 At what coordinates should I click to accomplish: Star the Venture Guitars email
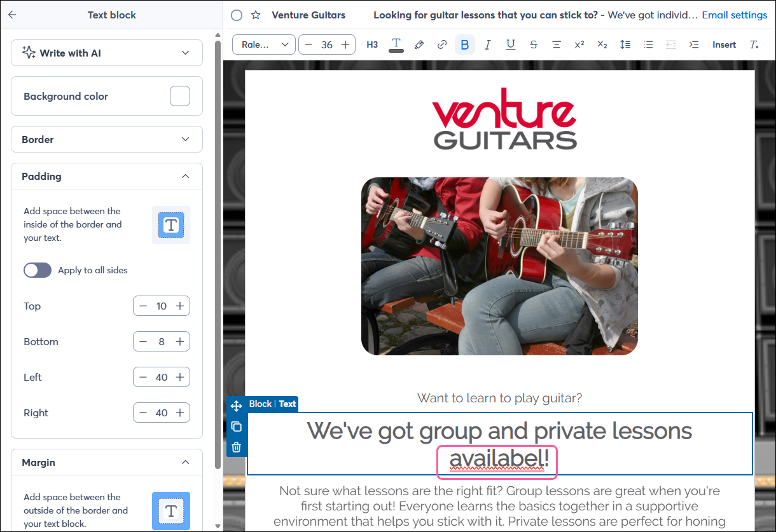pyautogui.click(x=255, y=15)
